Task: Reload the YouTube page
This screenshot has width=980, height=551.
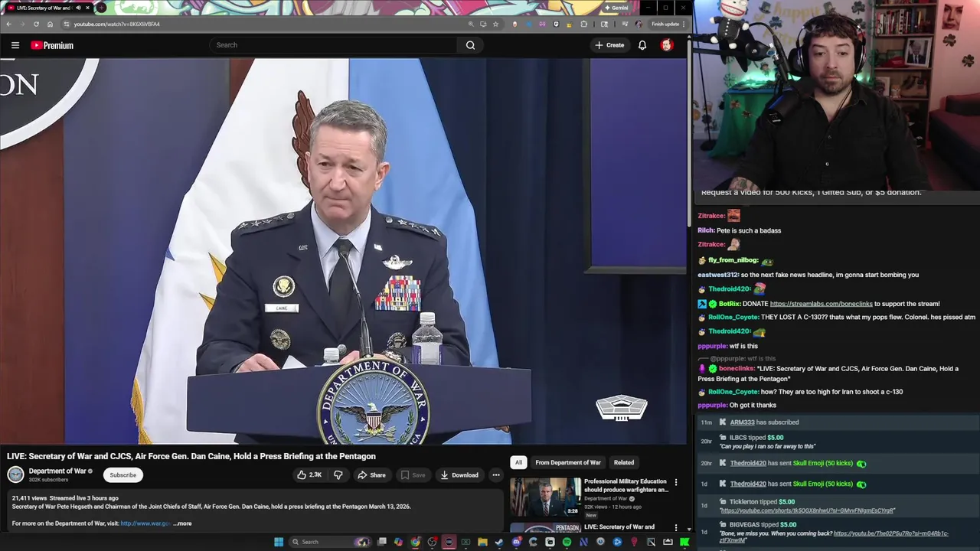Action: (x=36, y=24)
